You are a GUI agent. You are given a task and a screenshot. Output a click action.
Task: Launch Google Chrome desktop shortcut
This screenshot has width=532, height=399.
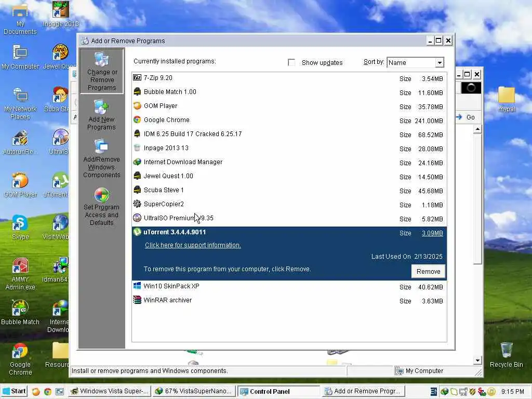(20, 359)
